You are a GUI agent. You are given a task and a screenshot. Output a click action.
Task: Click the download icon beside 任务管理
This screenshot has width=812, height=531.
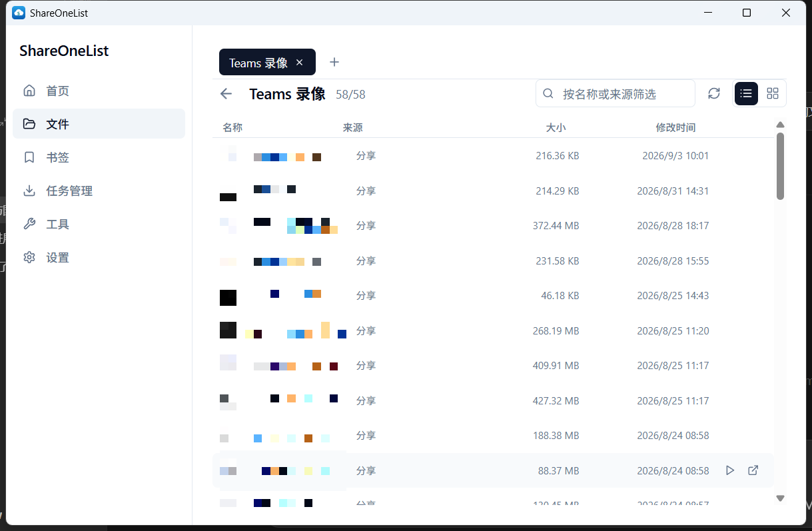click(29, 191)
